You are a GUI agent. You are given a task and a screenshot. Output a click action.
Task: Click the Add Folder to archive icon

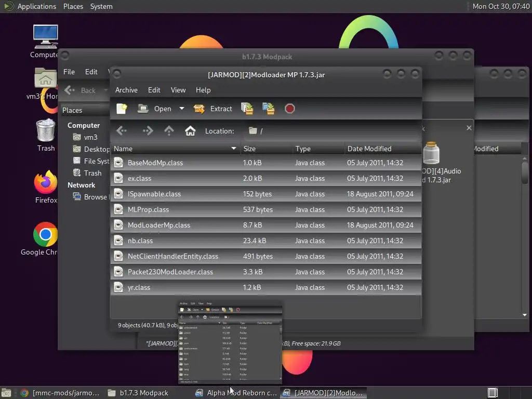click(x=269, y=109)
